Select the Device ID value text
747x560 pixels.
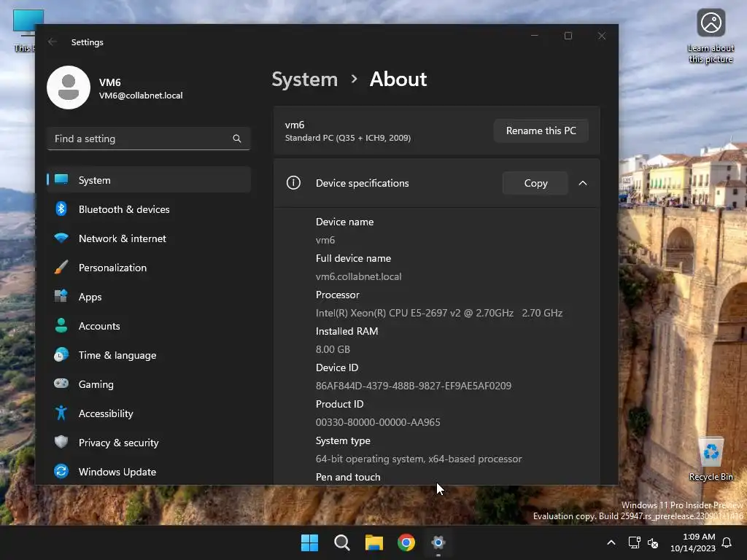(414, 386)
